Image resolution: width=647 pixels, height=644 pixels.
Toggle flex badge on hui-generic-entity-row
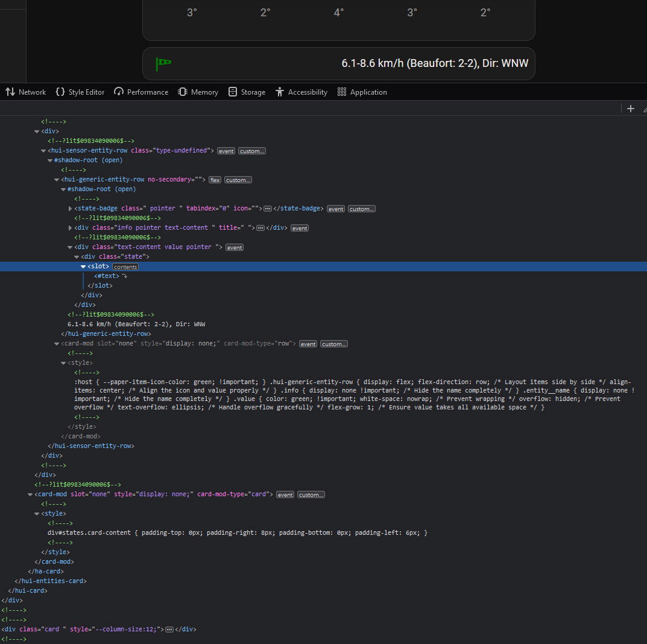pos(215,180)
